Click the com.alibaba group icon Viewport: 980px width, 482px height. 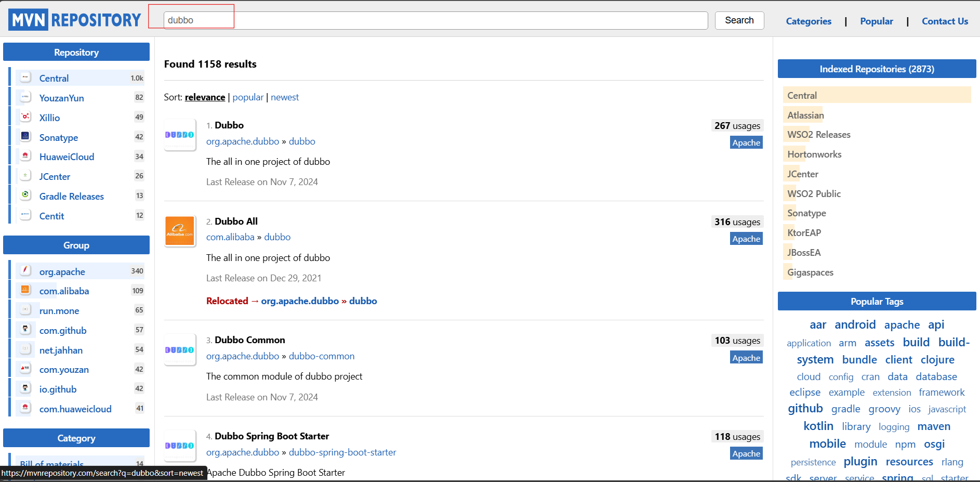(x=25, y=290)
